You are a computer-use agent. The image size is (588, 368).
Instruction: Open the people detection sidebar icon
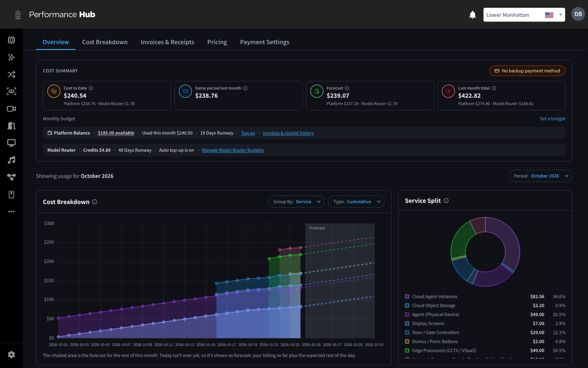coord(11,91)
